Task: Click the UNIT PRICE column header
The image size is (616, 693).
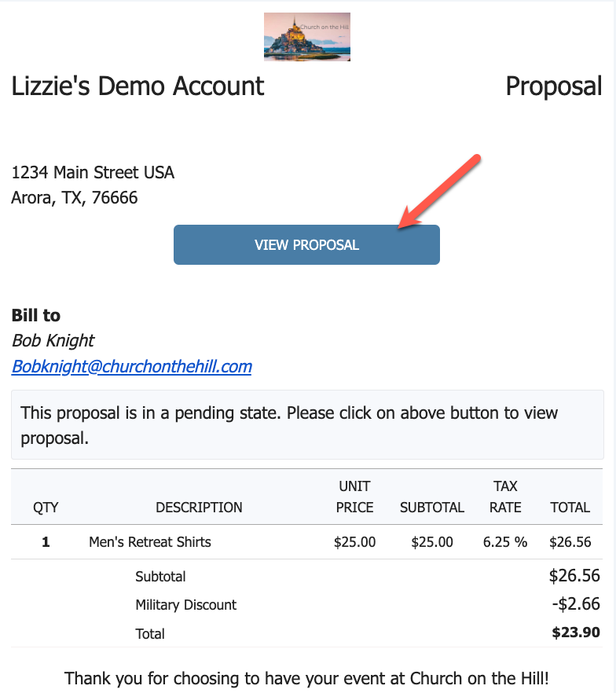Action: click(354, 497)
